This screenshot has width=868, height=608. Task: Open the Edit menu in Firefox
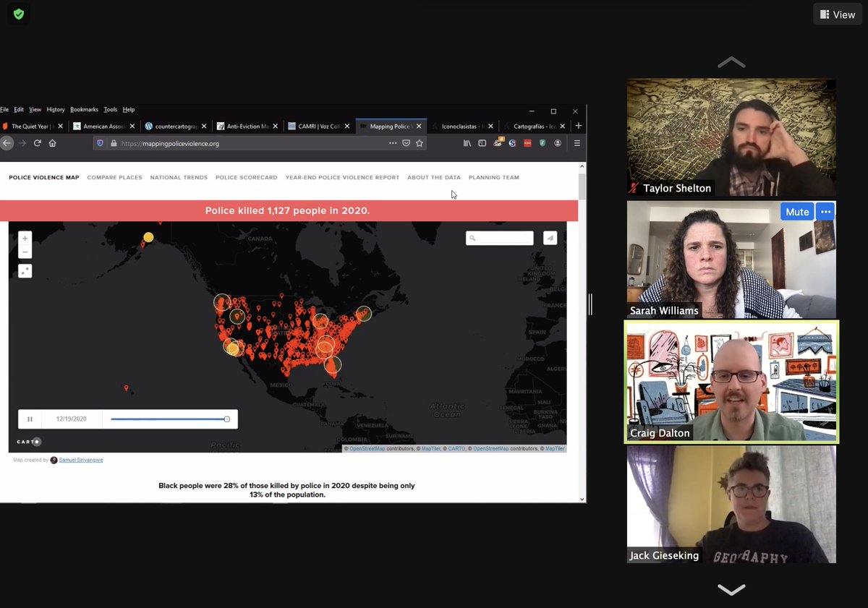point(19,110)
